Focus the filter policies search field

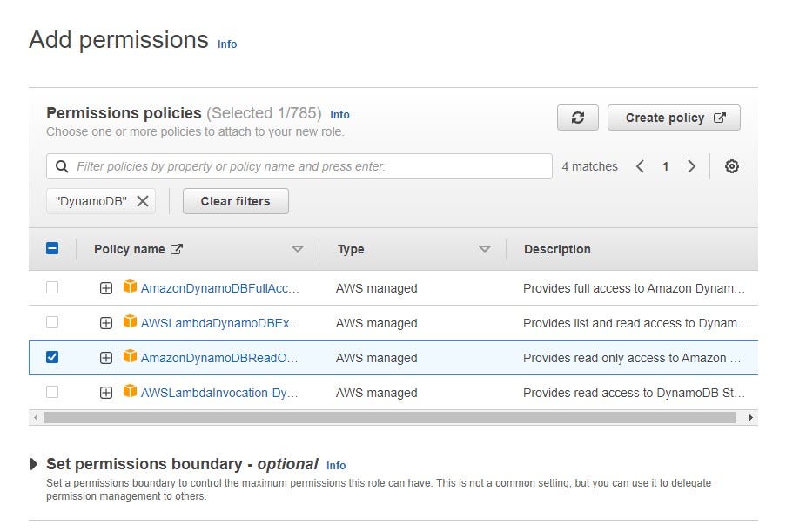click(299, 166)
